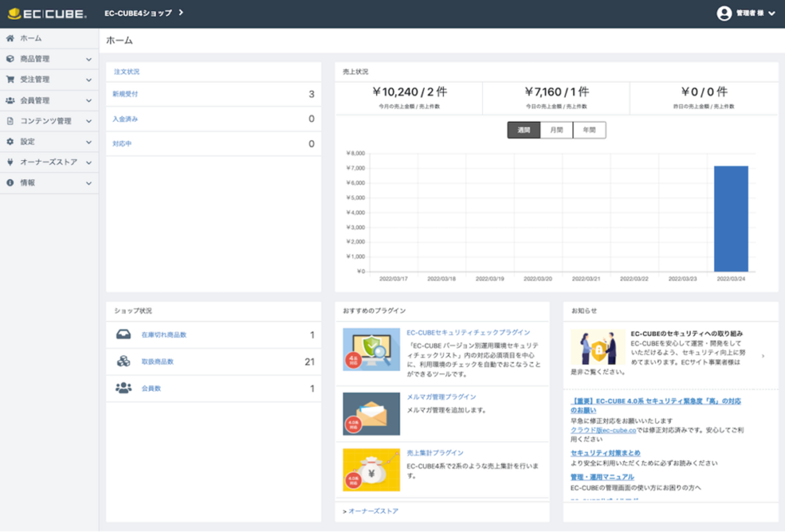The height and width of the screenshot is (532, 785).
Task: Click the settings gear icon in sidebar
Action: [10, 142]
